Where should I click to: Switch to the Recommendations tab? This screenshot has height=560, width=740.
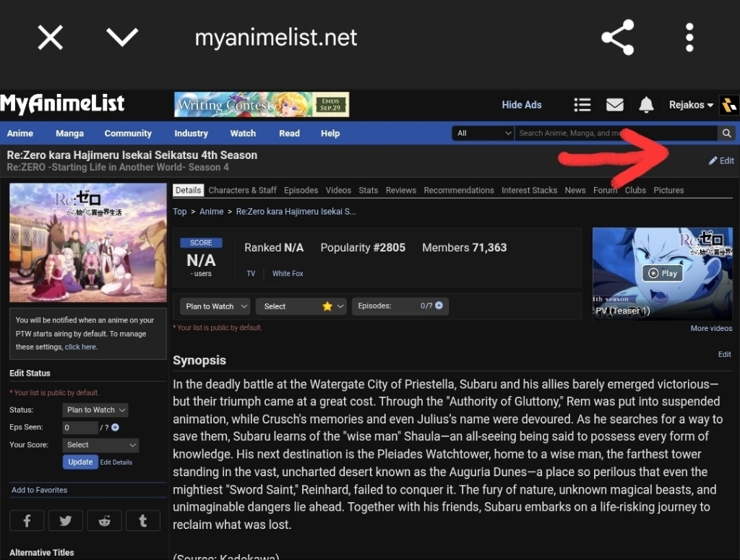coord(459,190)
